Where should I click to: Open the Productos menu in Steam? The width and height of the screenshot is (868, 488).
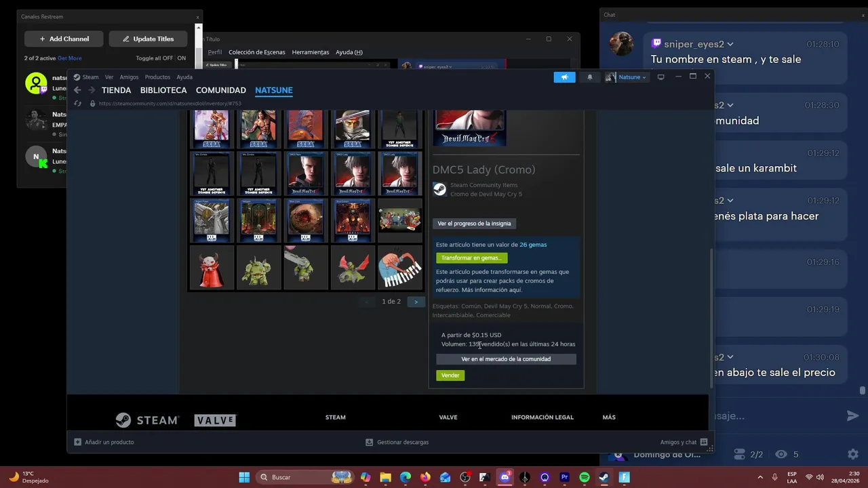157,77
